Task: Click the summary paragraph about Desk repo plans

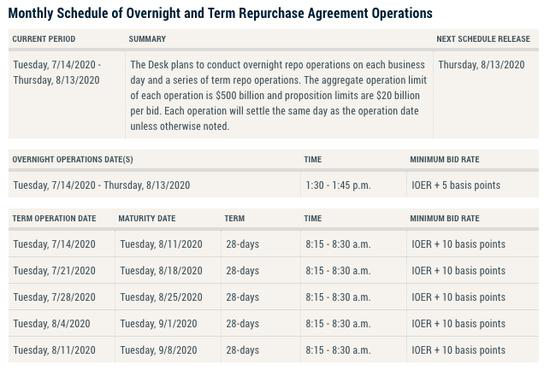Action: point(279,95)
